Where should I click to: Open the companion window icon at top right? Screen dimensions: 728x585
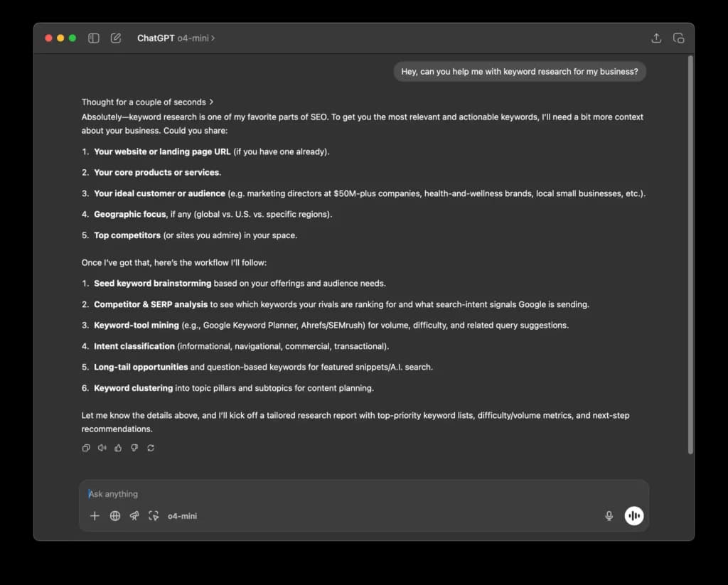click(x=678, y=38)
